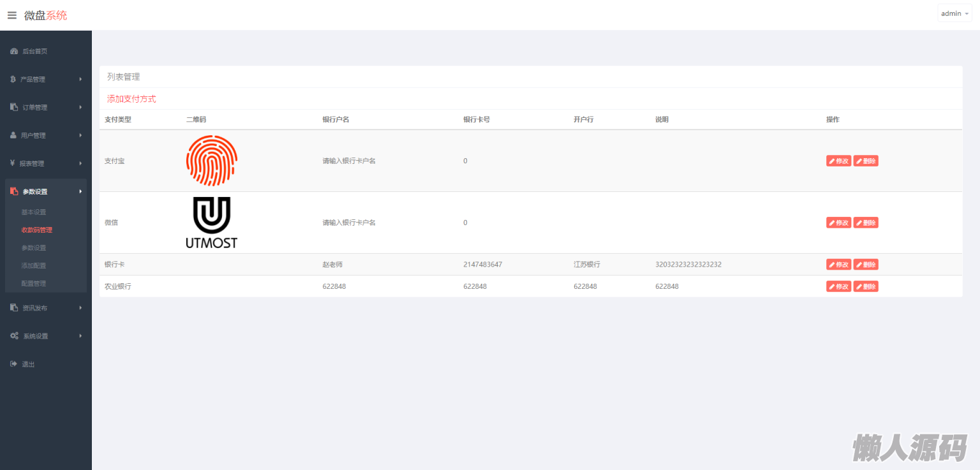Viewport: 980px width, 470px height.
Task: Select the 收款码管理 submenu item
Action: pyautogui.click(x=37, y=230)
